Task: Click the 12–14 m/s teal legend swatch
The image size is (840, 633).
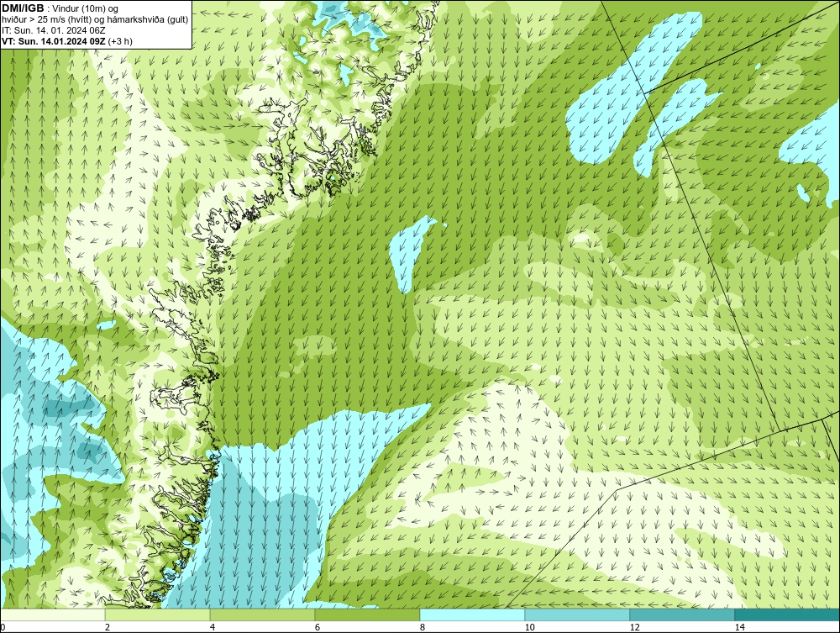Action: tap(682, 615)
